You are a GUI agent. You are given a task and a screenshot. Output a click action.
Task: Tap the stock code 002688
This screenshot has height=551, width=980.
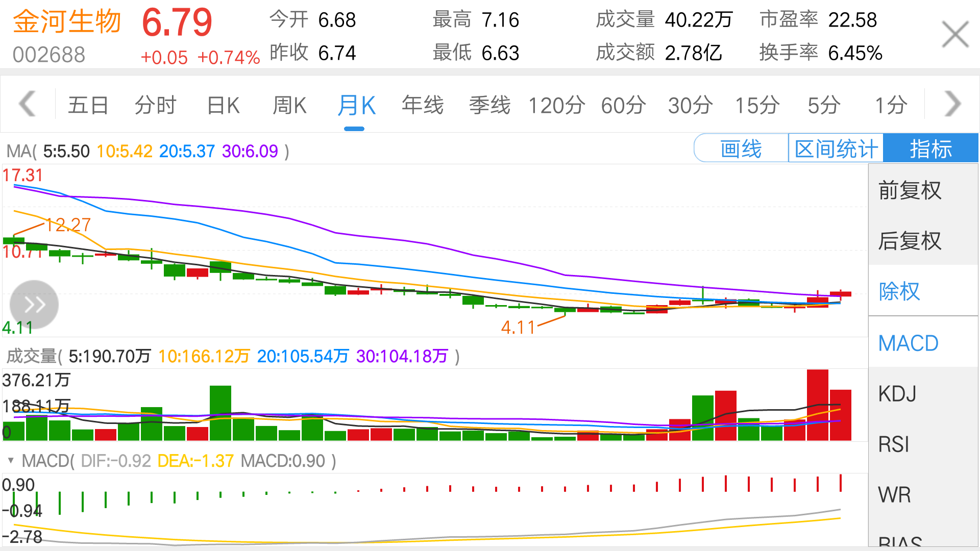point(49,55)
